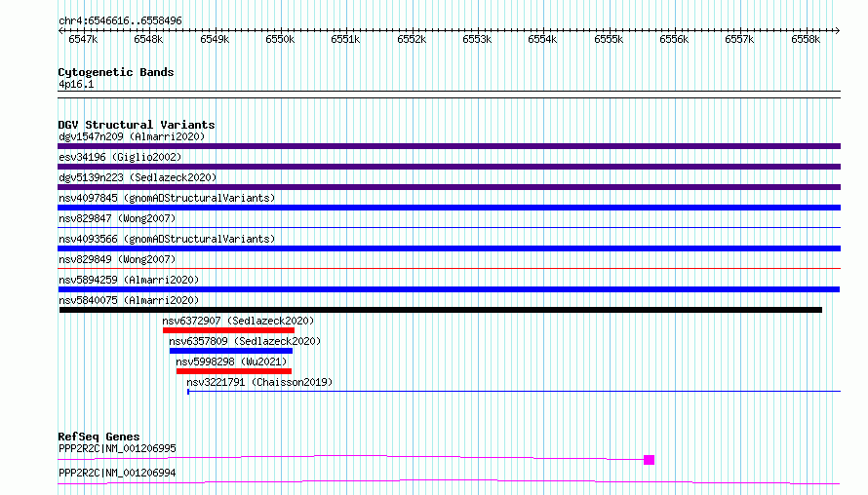This screenshot has height=495, width=868.
Task: Click the RefSeq Genes track title
Action: (99, 437)
